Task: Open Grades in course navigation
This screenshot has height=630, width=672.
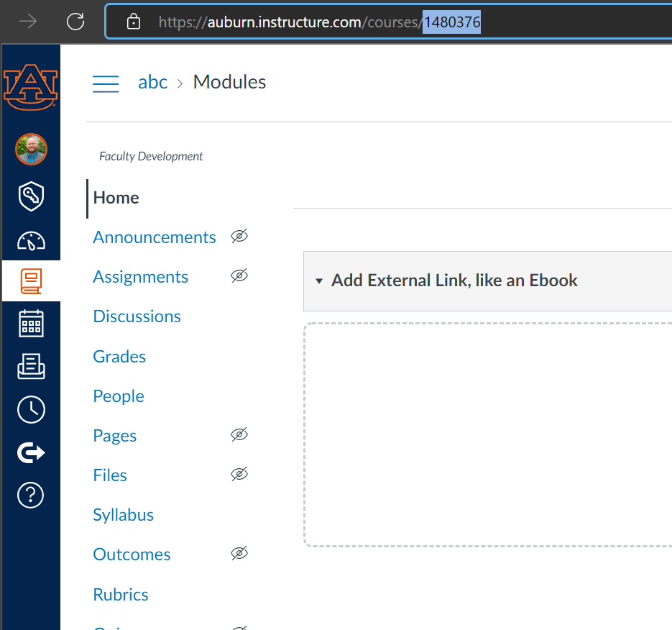Action: (119, 357)
